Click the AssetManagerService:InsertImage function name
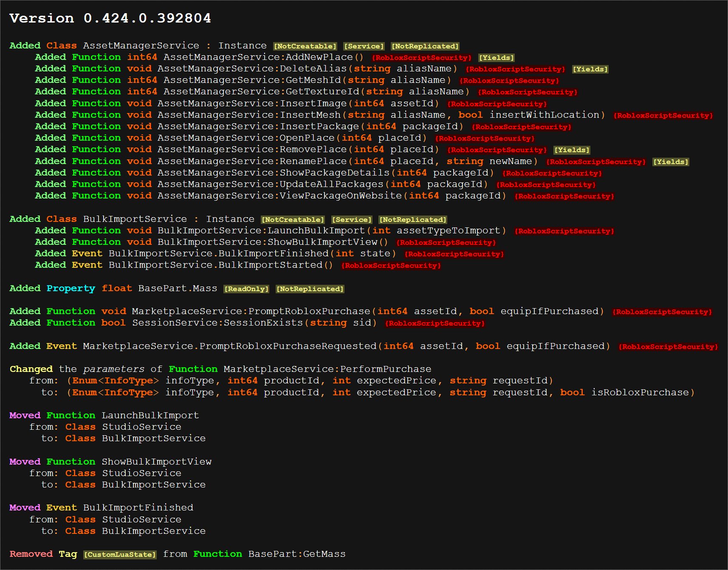Viewport: 728px width, 570px height. pos(252,103)
